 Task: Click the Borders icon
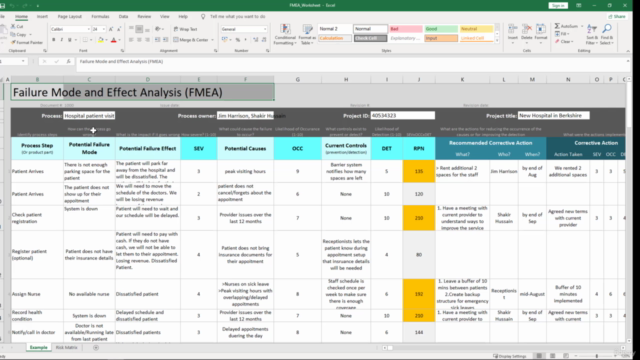coord(85,40)
